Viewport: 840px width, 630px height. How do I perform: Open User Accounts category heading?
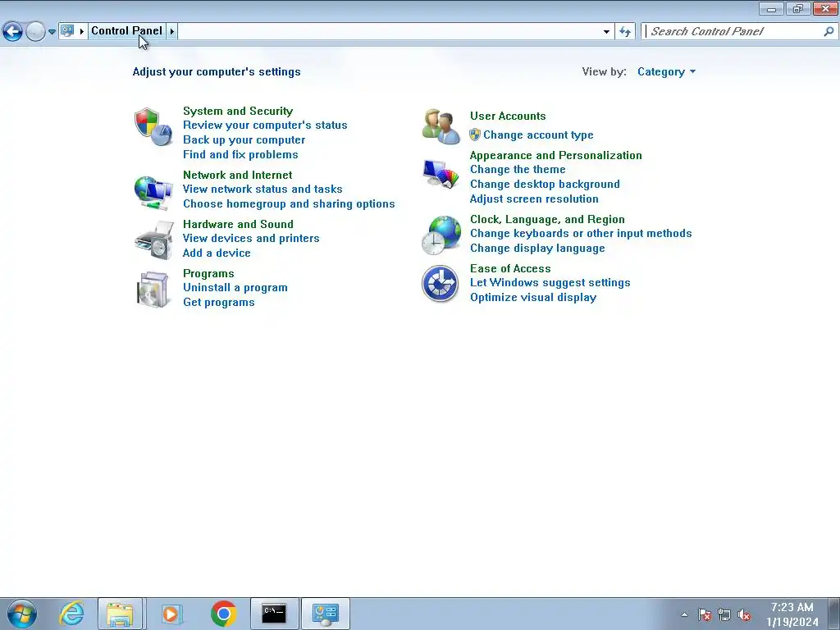tap(508, 116)
